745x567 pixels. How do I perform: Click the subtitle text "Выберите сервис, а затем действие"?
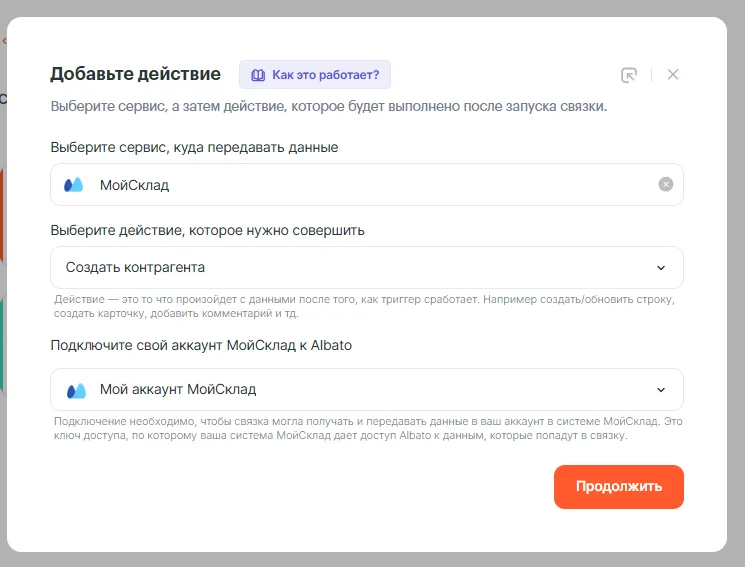point(328,106)
